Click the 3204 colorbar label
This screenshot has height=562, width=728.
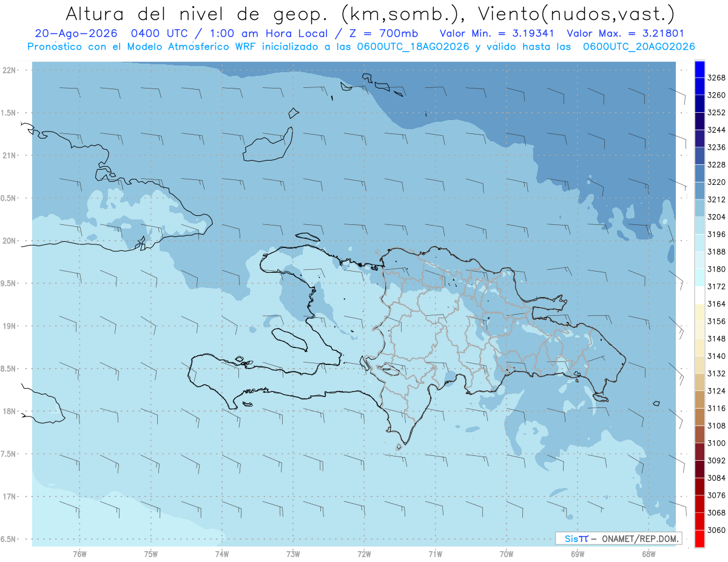[x=716, y=217]
